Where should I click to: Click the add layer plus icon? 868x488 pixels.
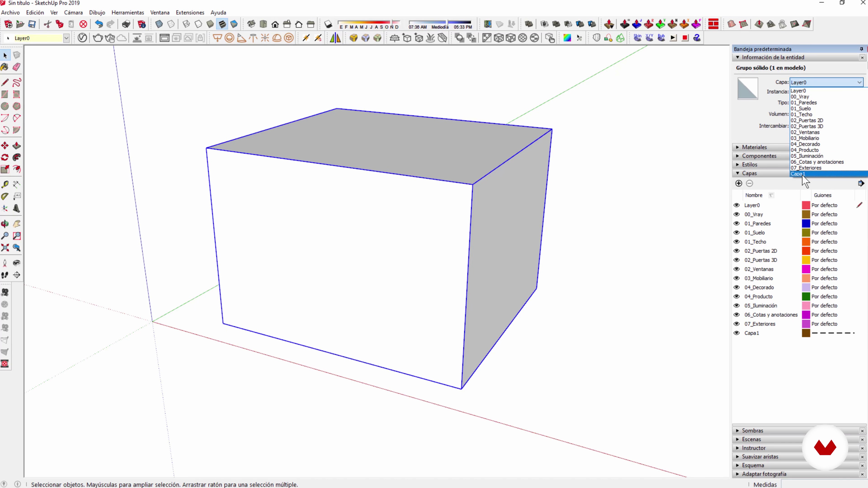[739, 183]
